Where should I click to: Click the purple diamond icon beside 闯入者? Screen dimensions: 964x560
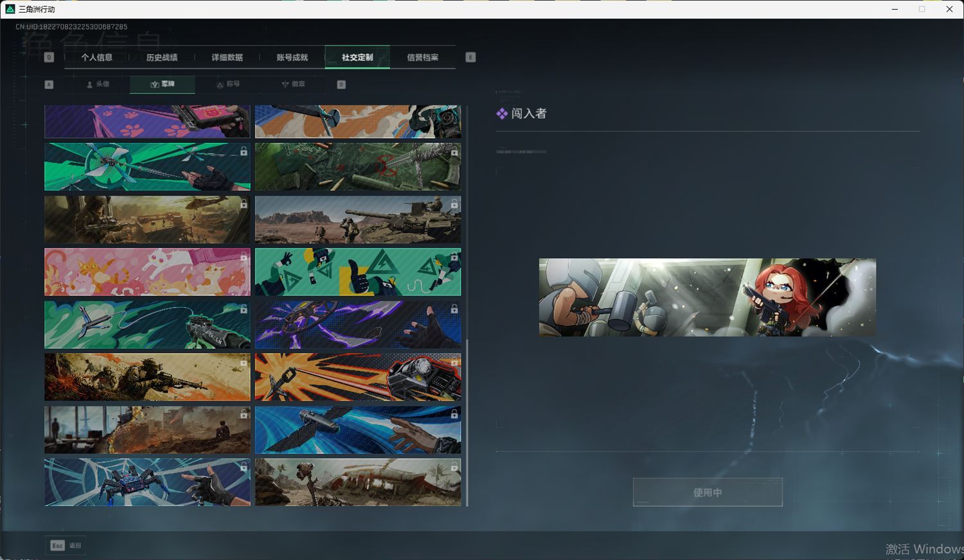[502, 114]
